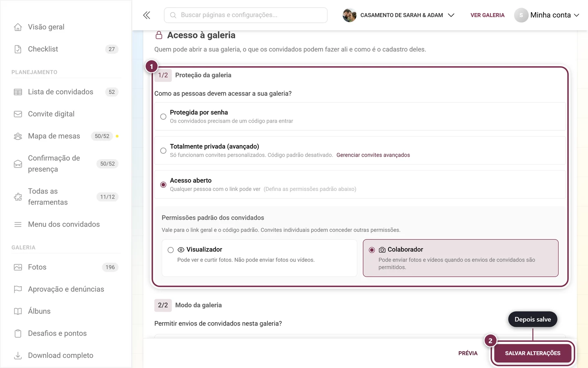The image size is (588, 368).
Task: Focus the Buscar páginas e configurações field
Action: tap(246, 15)
